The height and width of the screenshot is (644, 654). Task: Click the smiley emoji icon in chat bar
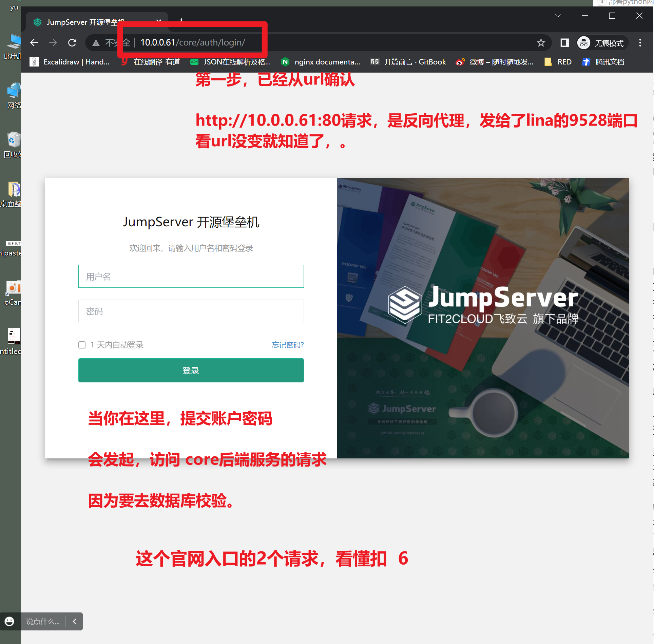[9, 621]
